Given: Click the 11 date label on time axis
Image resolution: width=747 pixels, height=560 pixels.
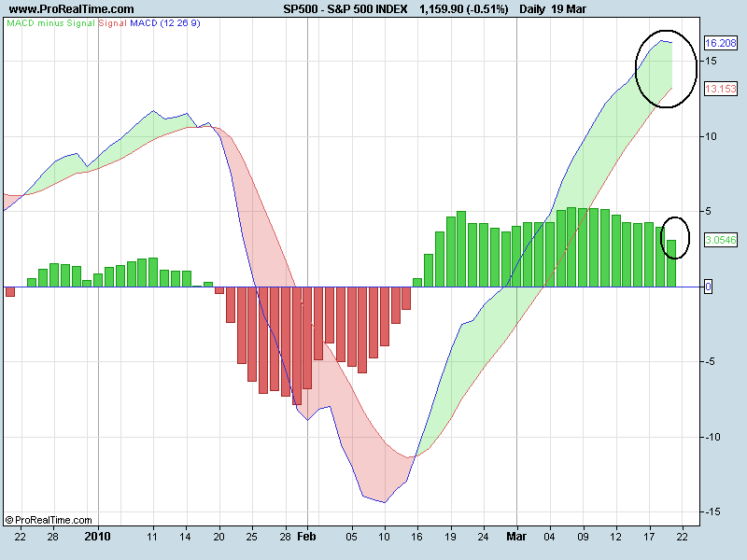Looking at the screenshot, I should (152, 537).
